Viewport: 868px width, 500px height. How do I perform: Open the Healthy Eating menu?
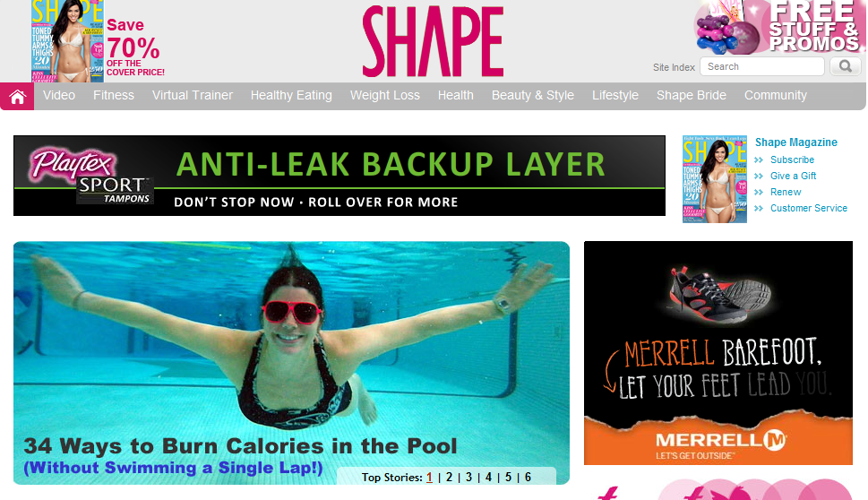[291, 95]
